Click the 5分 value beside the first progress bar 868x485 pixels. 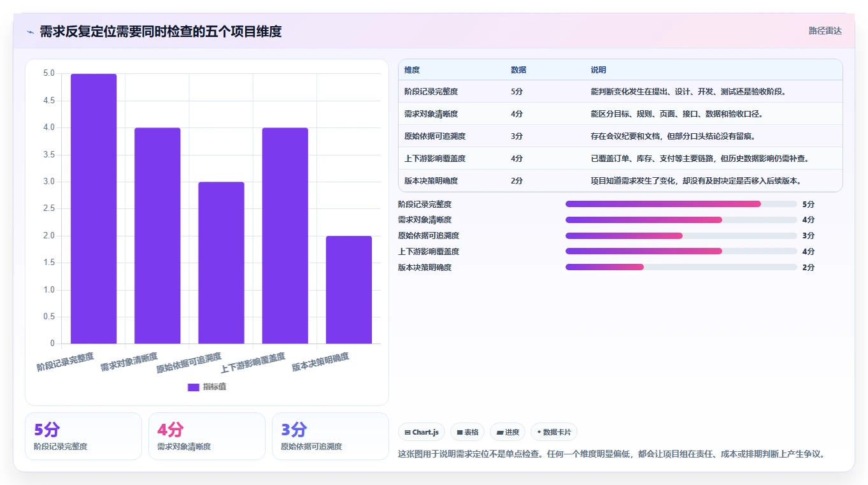(808, 204)
